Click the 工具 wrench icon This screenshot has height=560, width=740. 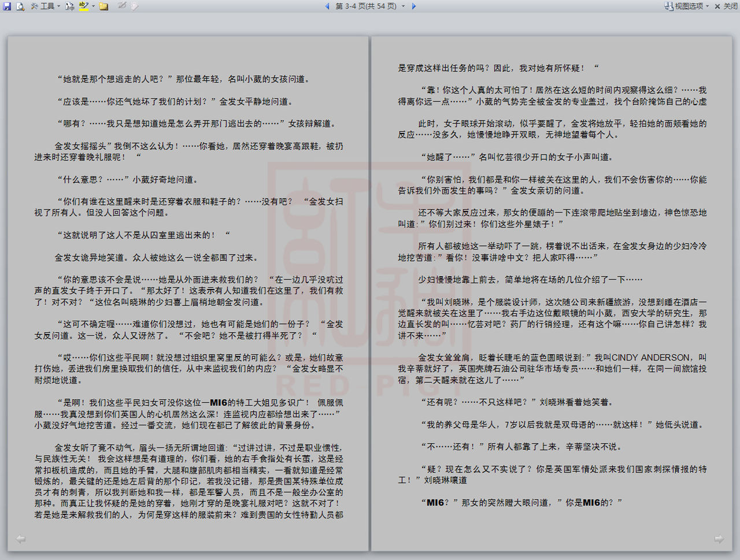pyautogui.click(x=35, y=6)
